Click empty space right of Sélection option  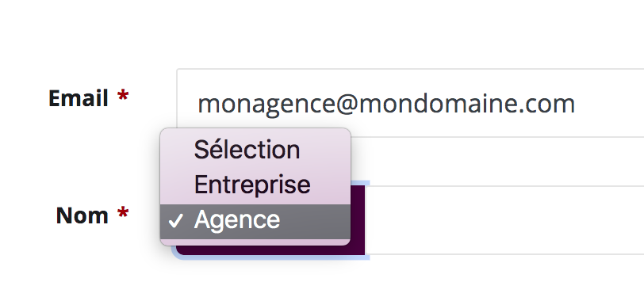(325, 149)
